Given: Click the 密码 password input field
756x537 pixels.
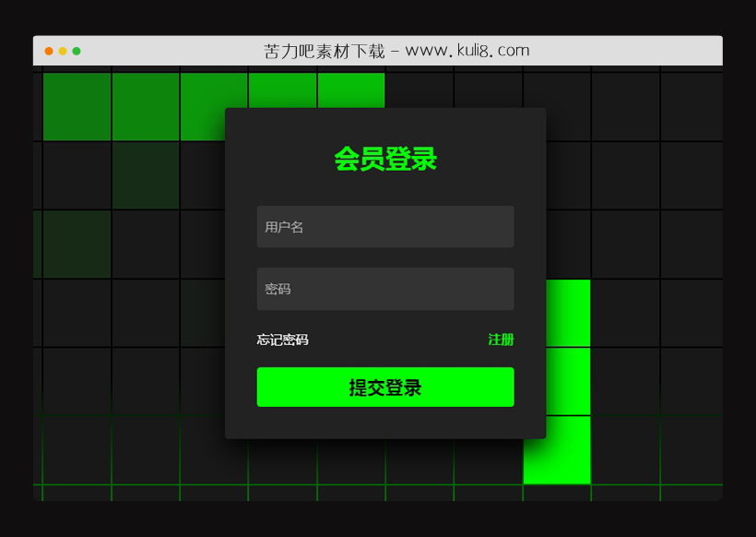Looking at the screenshot, I should pos(385,288).
